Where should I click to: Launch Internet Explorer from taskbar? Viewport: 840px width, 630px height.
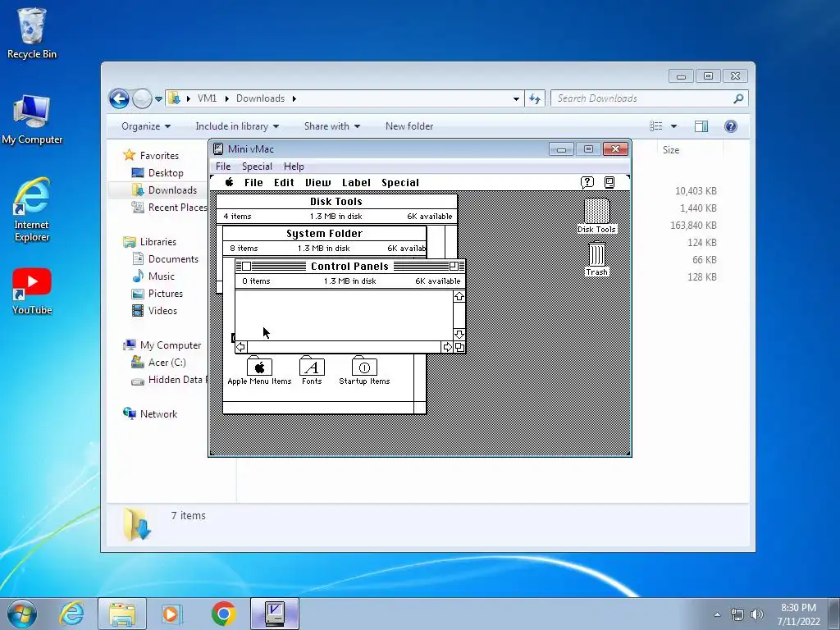(72, 614)
